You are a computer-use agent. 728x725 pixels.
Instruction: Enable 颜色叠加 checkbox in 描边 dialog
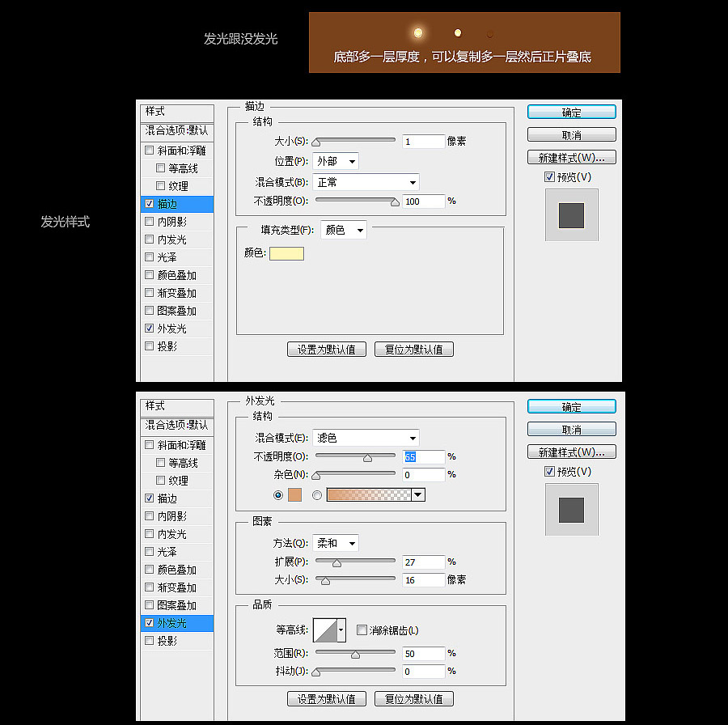(149, 274)
